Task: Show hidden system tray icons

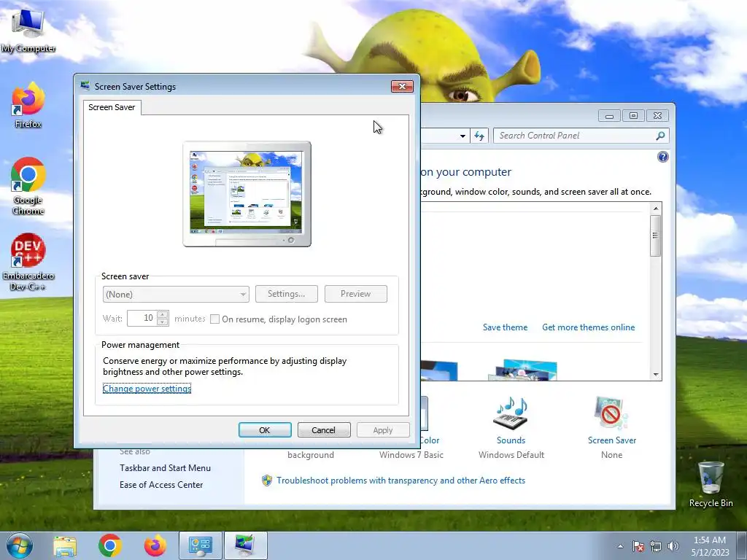Action: (x=620, y=546)
